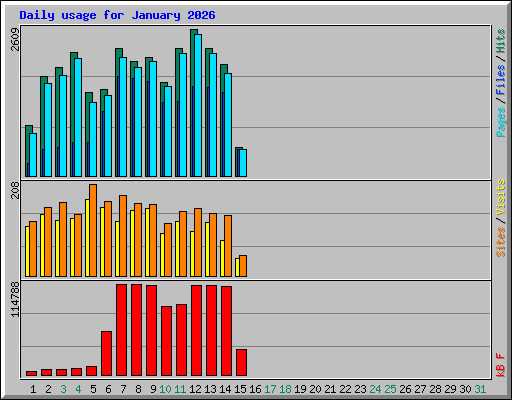
Task: Select day 12 on the date axis
Action: [x=195, y=389]
